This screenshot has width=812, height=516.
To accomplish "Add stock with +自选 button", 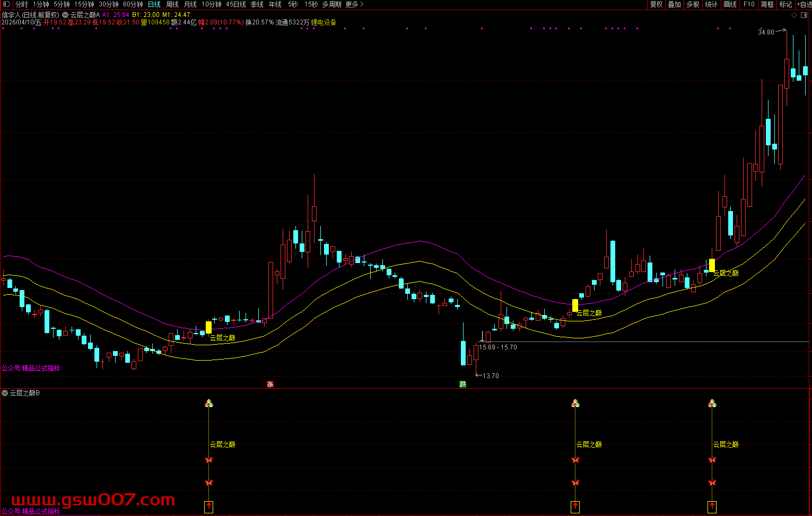I will tap(804, 4).
